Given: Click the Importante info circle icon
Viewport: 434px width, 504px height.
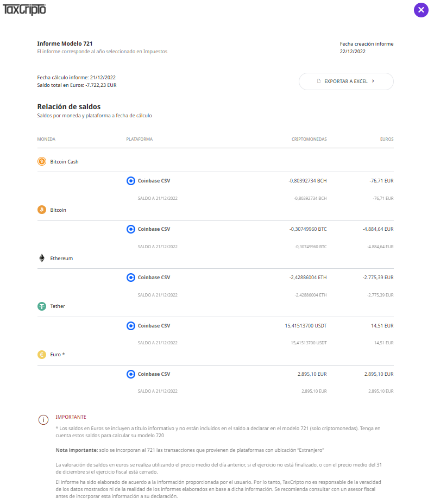Looking at the screenshot, I should click(x=43, y=419).
